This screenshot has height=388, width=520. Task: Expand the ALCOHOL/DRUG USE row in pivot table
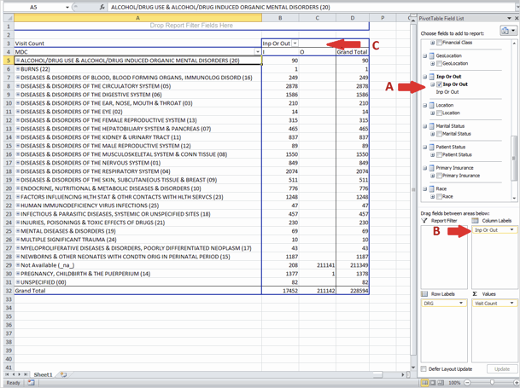18,60
